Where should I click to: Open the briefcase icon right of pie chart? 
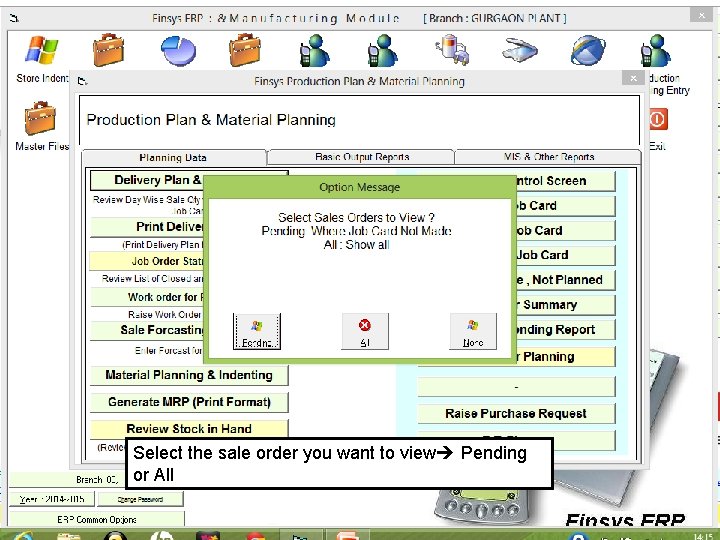(x=245, y=50)
